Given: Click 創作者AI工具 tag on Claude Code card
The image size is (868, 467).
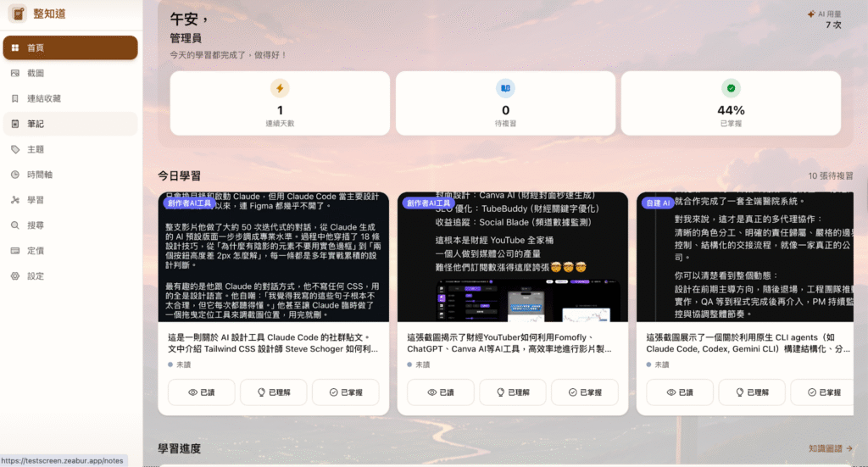Looking at the screenshot, I should [x=189, y=203].
